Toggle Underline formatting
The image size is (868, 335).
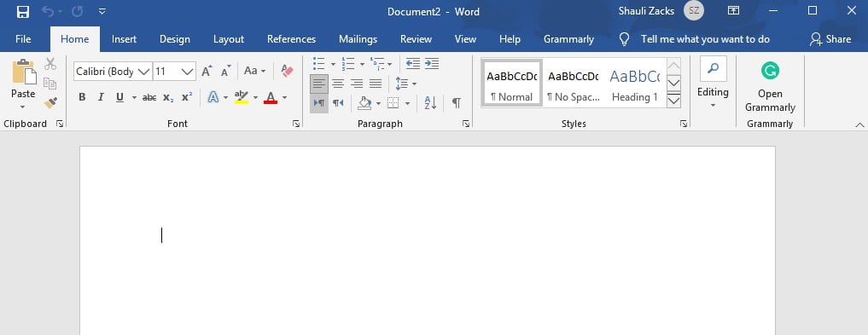click(119, 97)
